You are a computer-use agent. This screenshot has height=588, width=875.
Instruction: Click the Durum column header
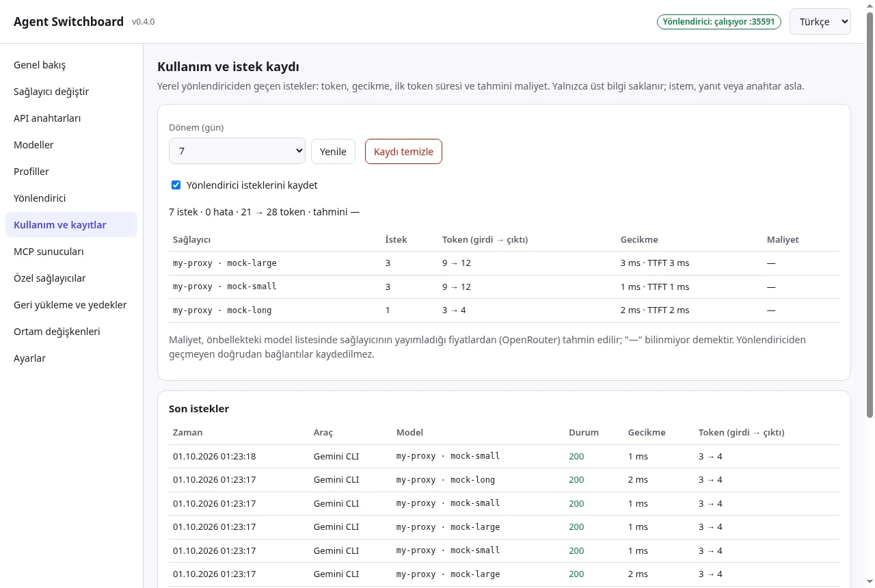pyautogui.click(x=584, y=433)
